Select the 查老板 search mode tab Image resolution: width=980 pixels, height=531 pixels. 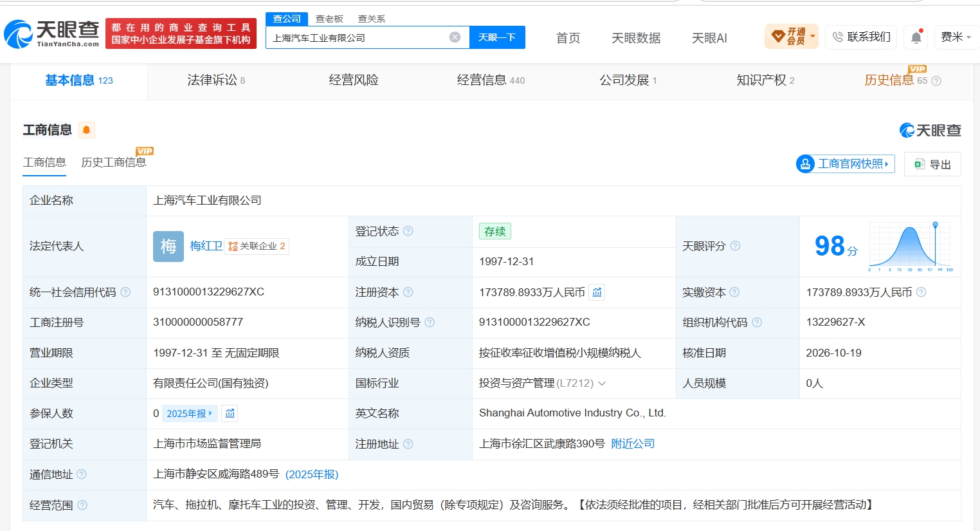[x=329, y=19]
